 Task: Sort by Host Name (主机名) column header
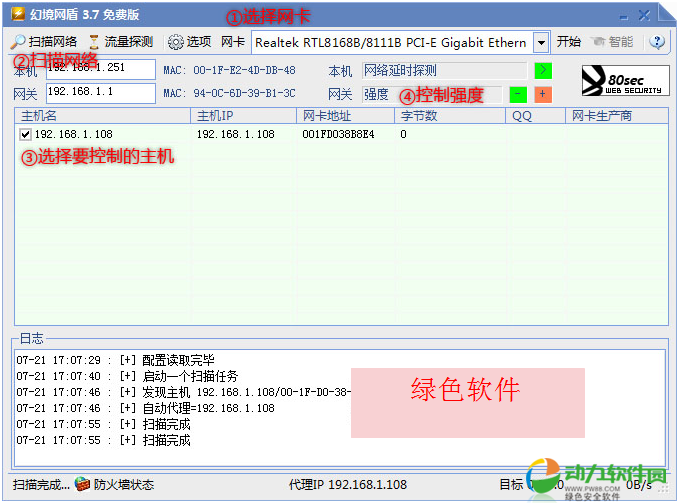(100, 116)
